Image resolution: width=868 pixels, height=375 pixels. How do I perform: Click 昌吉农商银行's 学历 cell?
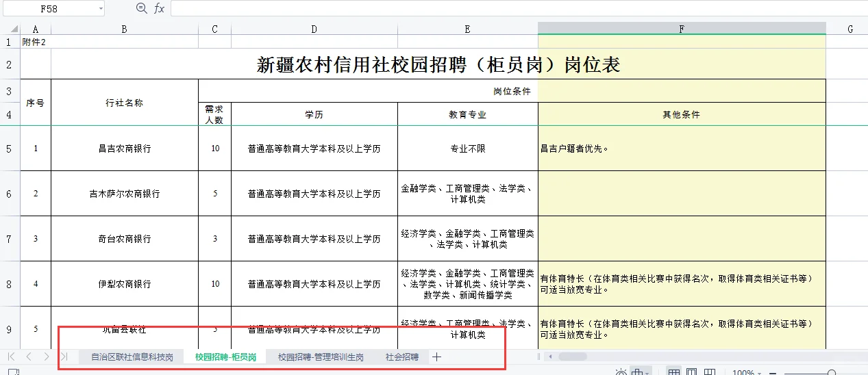coord(314,148)
